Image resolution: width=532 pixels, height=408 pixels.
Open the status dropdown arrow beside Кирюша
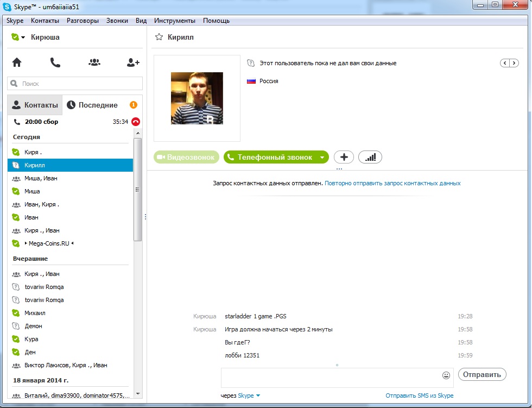[x=23, y=37]
